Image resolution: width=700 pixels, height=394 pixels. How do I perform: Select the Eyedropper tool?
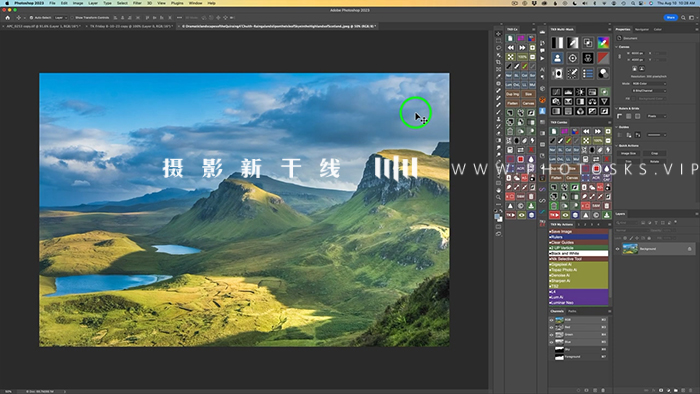point(498,76)
